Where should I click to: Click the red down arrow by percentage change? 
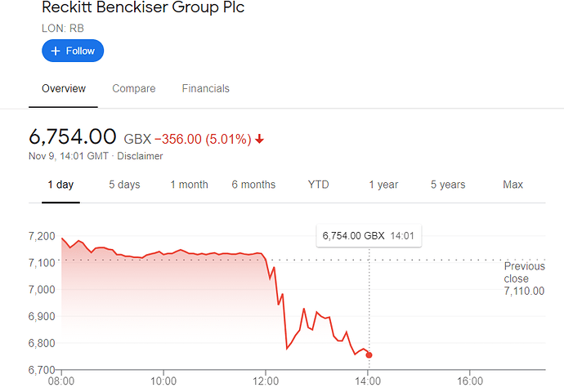coord(259,139)
